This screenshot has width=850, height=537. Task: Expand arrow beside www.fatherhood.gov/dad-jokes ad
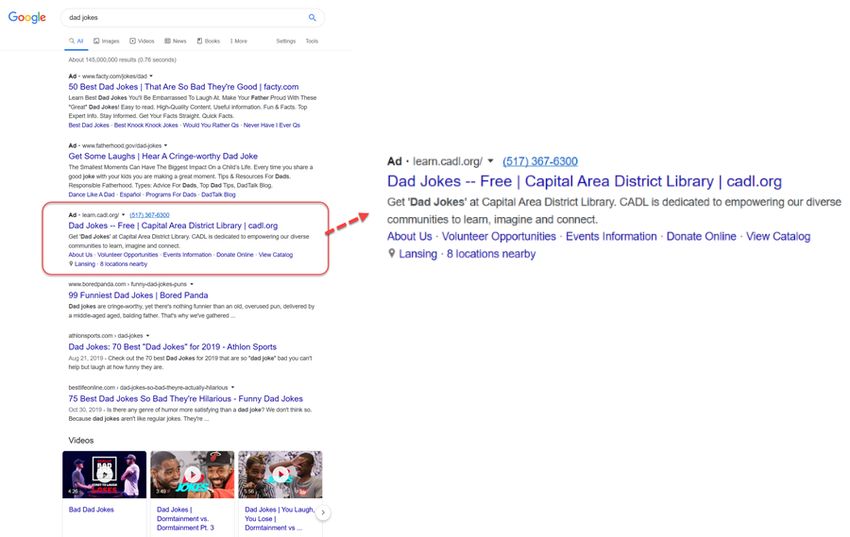coord(165,146)
